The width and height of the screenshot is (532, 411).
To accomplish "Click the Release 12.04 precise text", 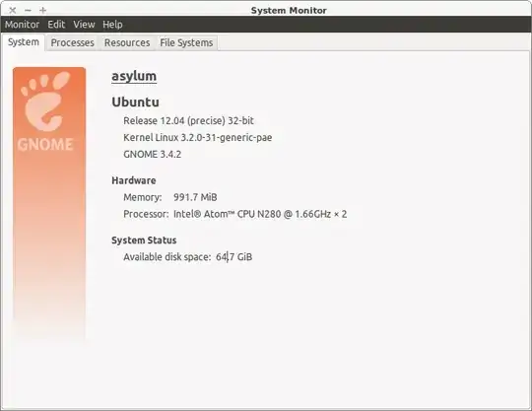I will 188,121.
